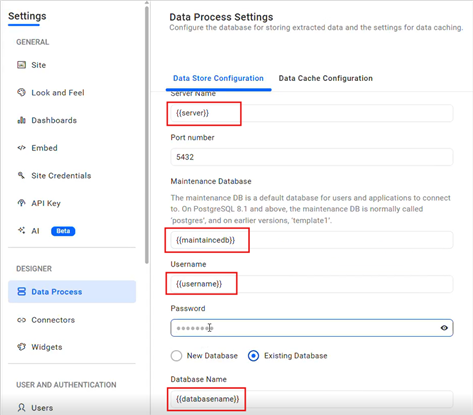This screenshot has height=415, width=473.
Task: Select the New Database radio button
Action: point(176,356)
